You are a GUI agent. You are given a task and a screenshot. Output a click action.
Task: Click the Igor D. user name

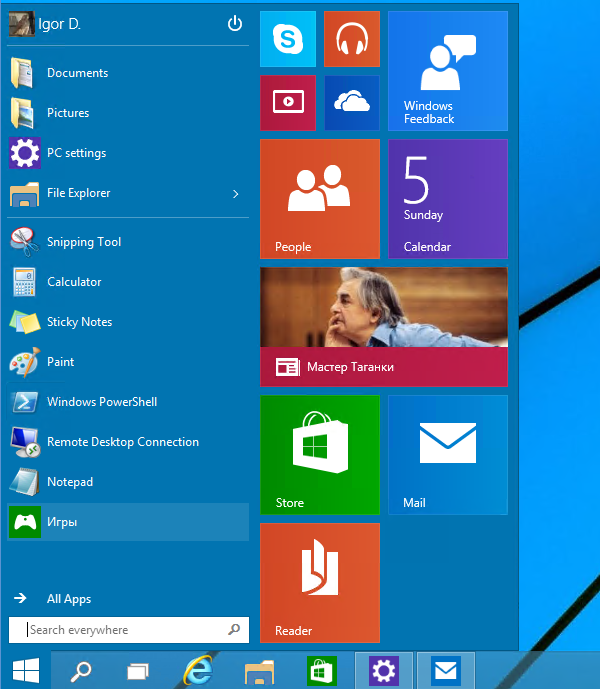point(59,24)
